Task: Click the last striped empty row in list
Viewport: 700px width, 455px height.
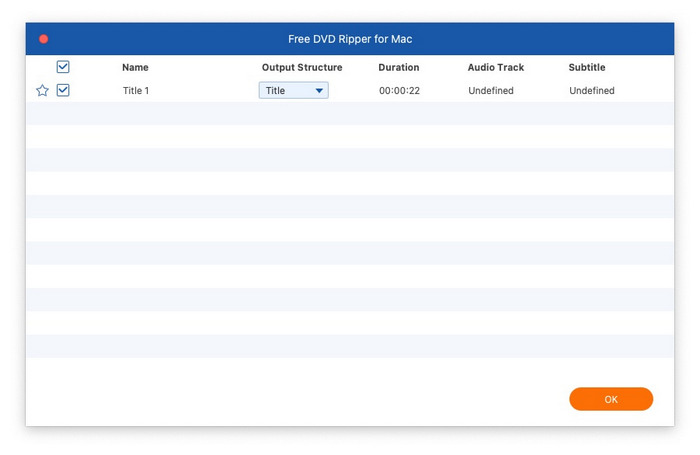Action: coord(350,346)
